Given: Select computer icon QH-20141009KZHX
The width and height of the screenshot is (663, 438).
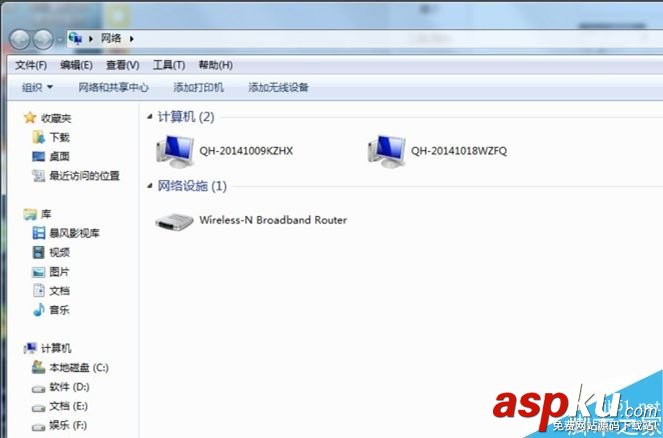Looking at the screenshot, I should (175, 151).
